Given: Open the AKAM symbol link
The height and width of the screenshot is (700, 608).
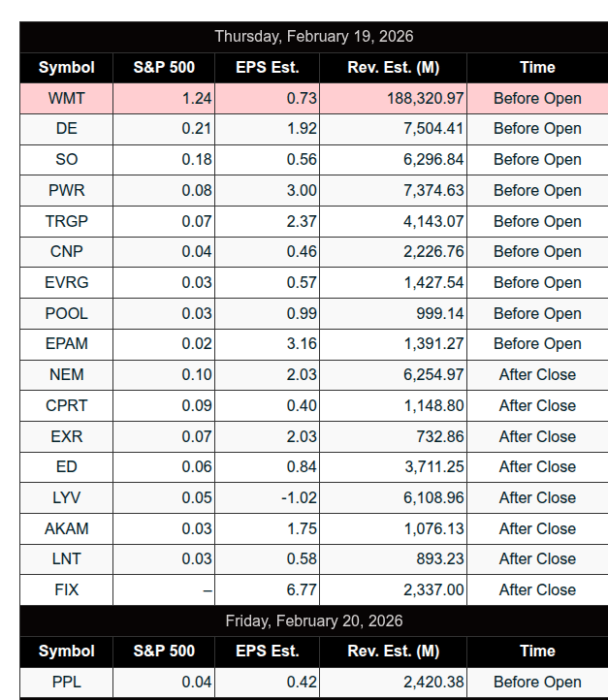Looking at the screenshot, I should 66,528.
